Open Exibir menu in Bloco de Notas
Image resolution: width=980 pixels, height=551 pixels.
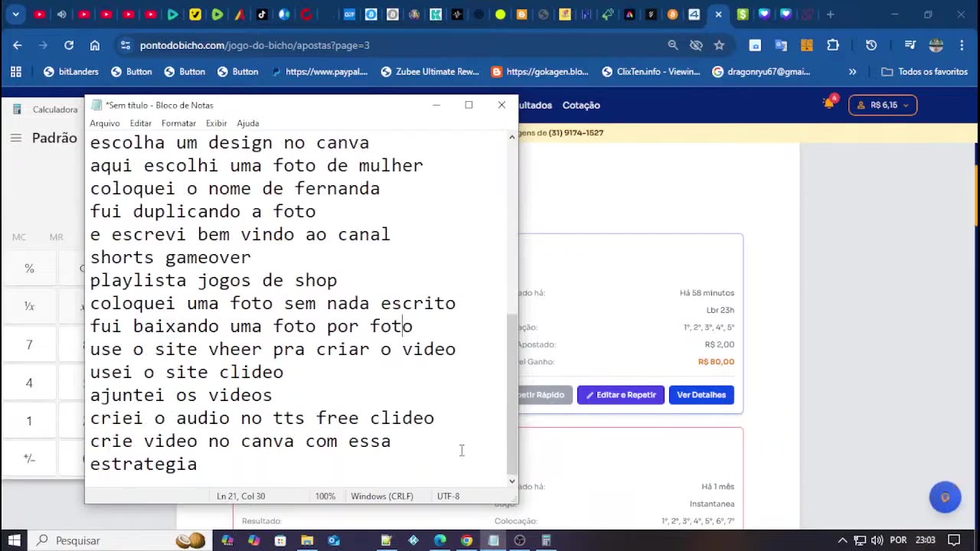(x=216, y=123)
